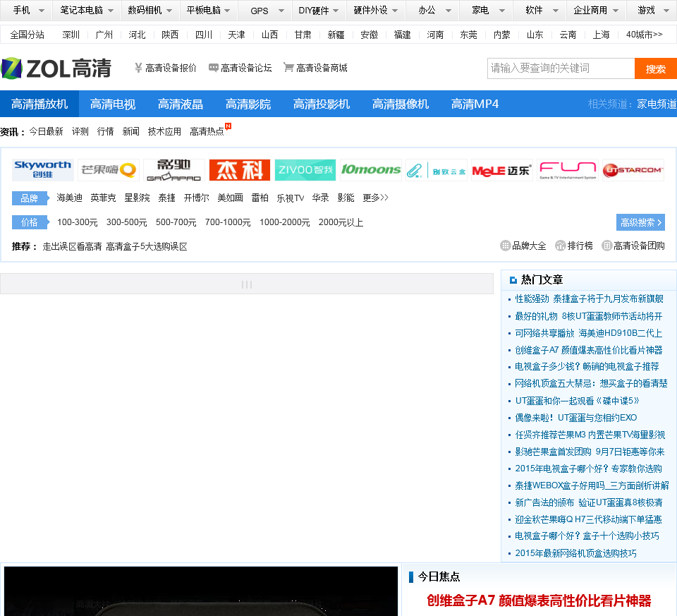Select the 海美迪 brand filter
Screen dimensions: 677x616
coord(70,198)
